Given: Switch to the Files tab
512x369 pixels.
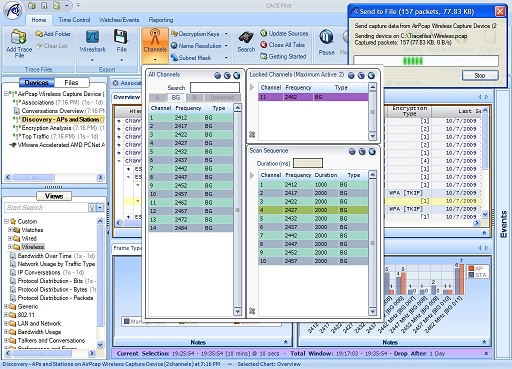Looking at the screenshot, I should coord(71,82).
